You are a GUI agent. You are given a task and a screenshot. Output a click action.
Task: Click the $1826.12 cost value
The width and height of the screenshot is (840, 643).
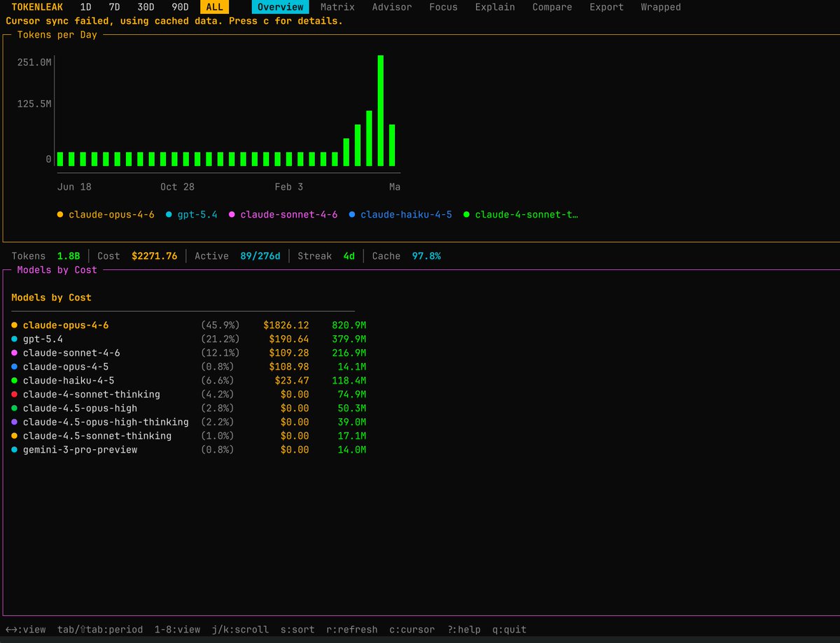[x=286, y=325]
